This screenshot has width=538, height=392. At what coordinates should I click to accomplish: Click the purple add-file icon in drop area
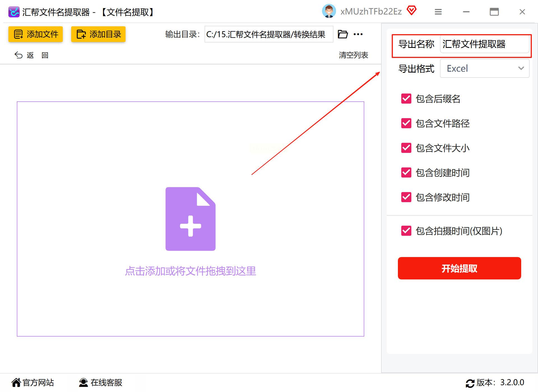(x=190, y=219)
